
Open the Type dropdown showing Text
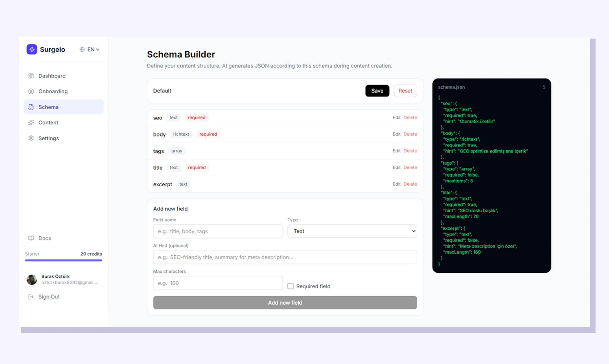(x=352, y=231)
